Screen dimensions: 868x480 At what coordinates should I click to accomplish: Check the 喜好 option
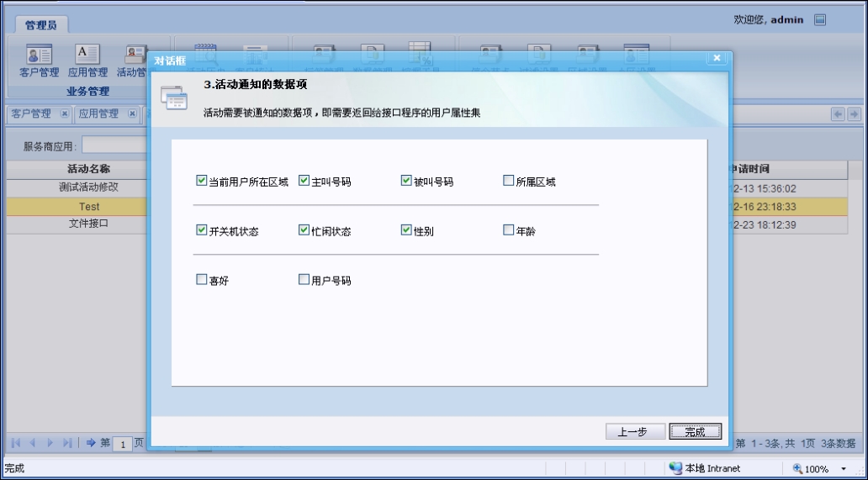click(x=201, y=280)
